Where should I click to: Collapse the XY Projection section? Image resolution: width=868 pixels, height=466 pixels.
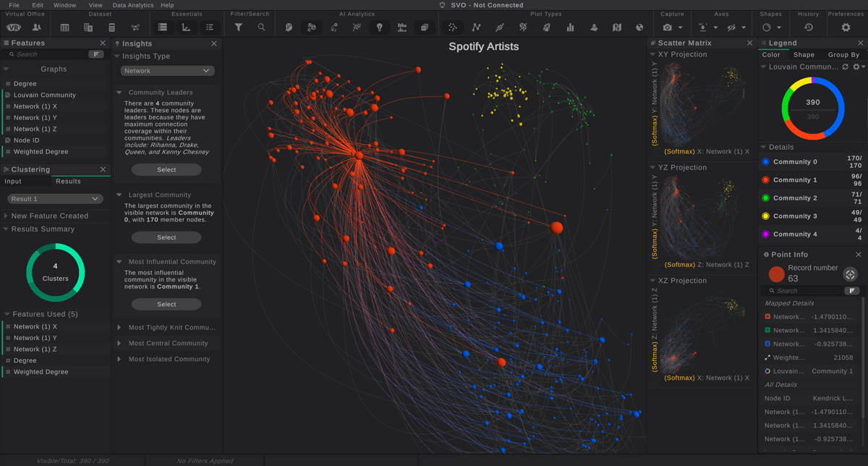tap(652, 55)
